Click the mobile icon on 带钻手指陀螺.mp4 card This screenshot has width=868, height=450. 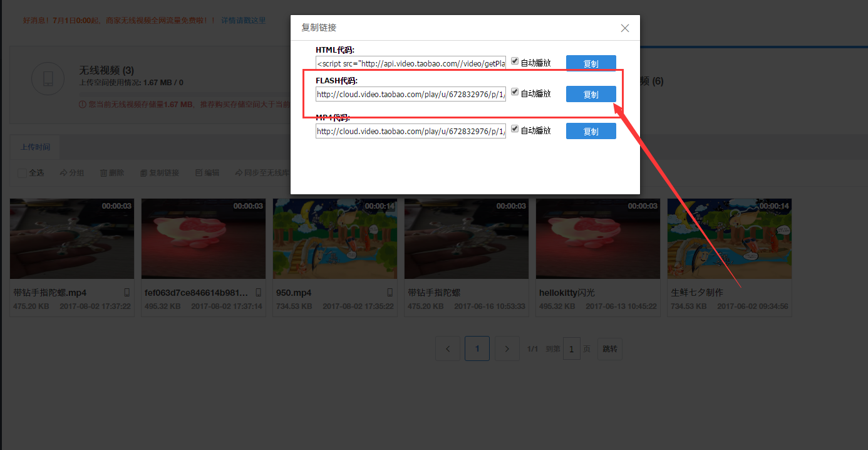[127, 293]
